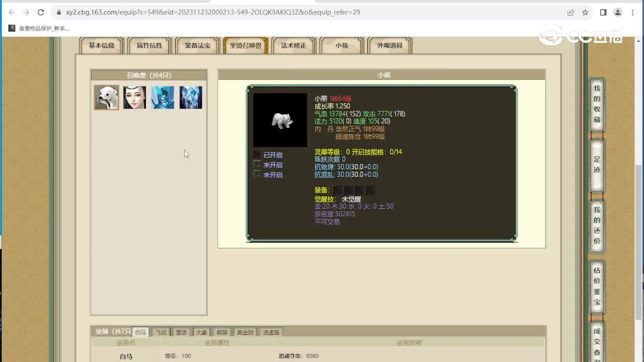Open the browser side panel
644x362 pixels.
point(603,12)
